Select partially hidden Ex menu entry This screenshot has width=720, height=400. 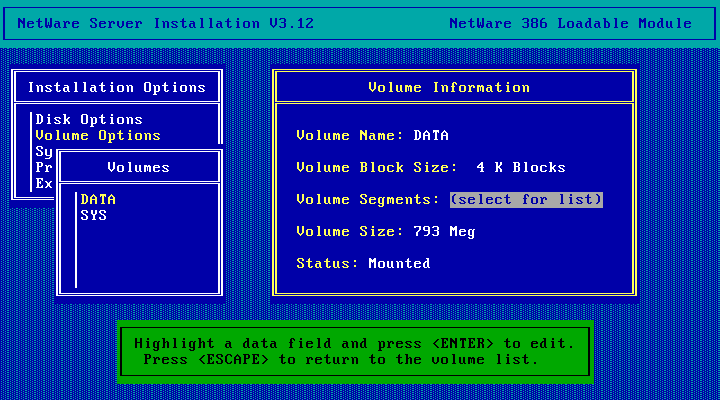[44, 184]
